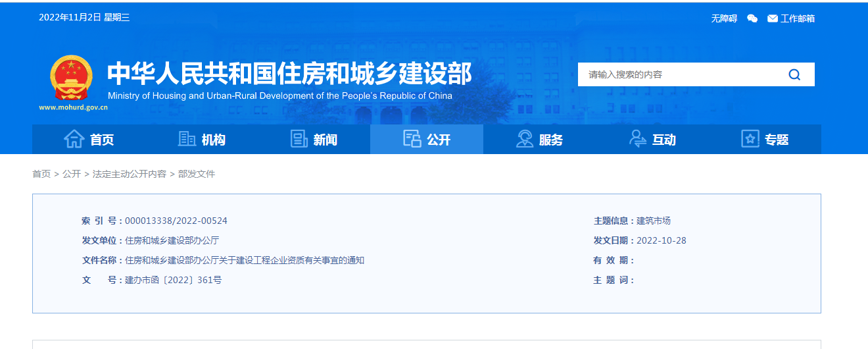Go to the 新闻 navigation tab
This screenshot has width=868, height=349.
click(325, 140)
